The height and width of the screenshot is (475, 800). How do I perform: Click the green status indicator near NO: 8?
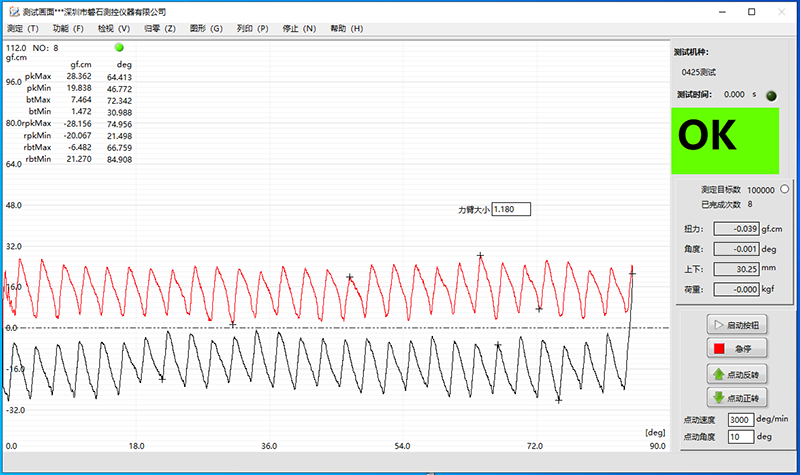click(x=119, y=47)
